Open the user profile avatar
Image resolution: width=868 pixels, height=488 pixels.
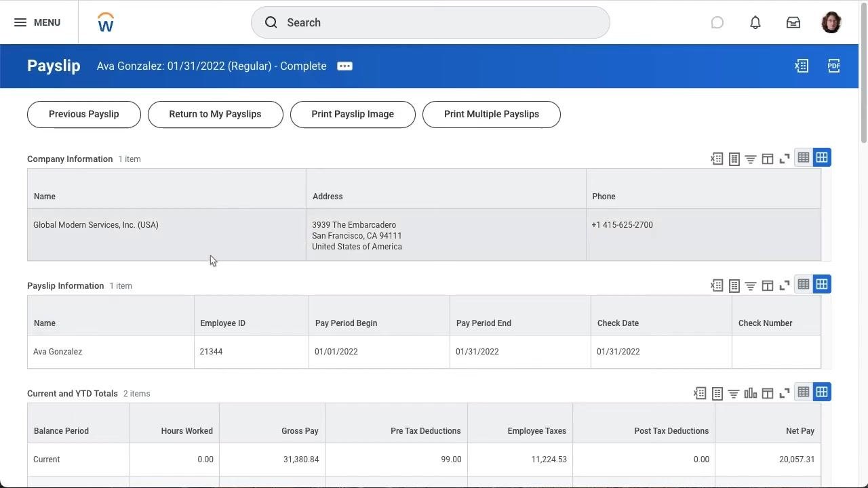pos(831,22)
